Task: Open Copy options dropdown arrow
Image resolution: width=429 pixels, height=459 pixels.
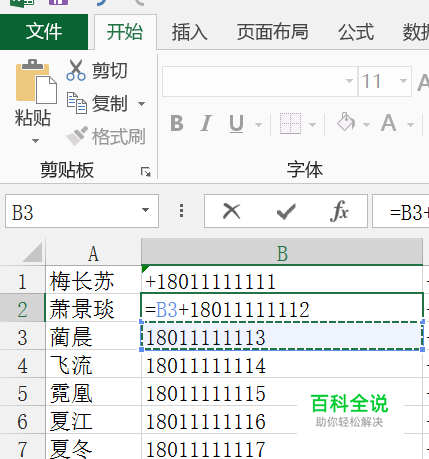Action: pos(142,104)
